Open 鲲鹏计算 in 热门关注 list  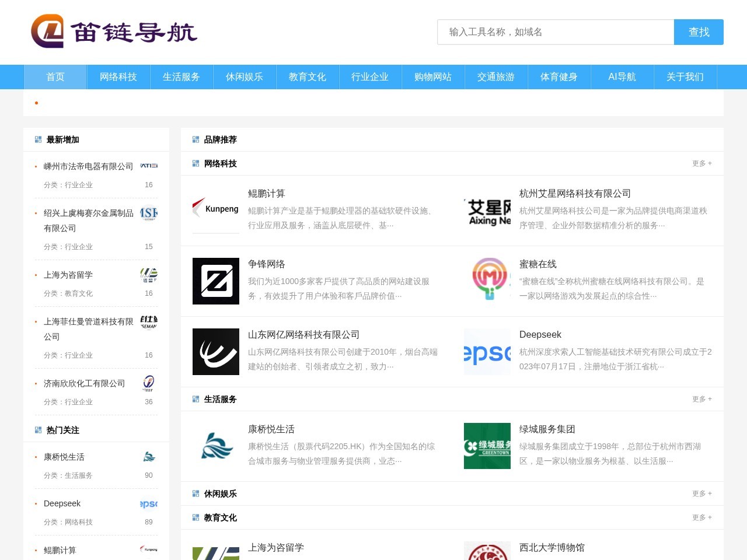[60, 550]
